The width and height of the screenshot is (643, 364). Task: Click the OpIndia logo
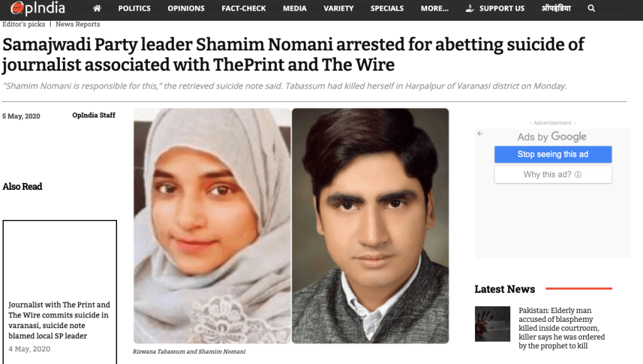click(38, 8)
